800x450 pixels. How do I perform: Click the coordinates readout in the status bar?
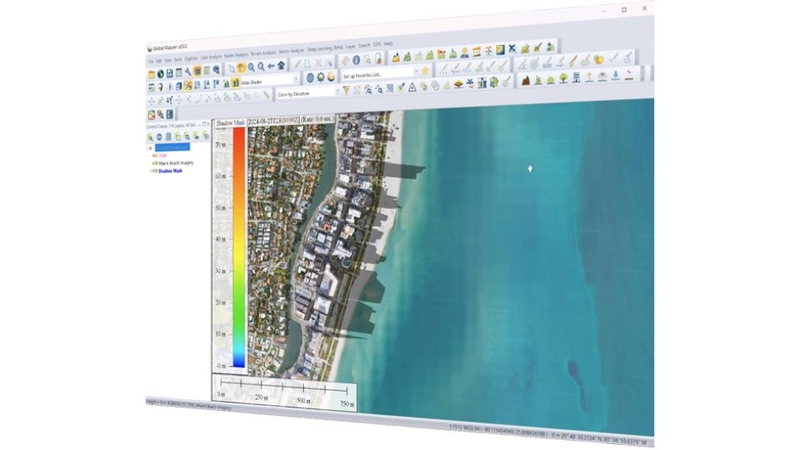tap(548, 433)
